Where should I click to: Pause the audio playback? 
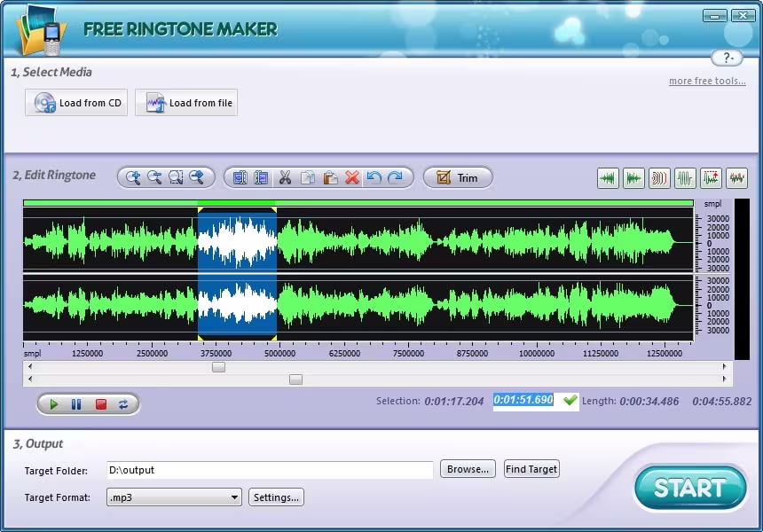click(76, 404)
